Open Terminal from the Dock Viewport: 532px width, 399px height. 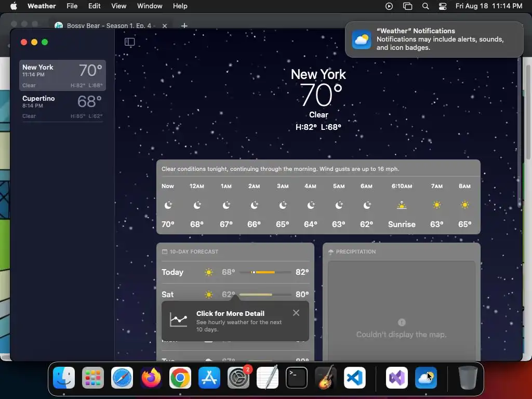click(297, 378)
